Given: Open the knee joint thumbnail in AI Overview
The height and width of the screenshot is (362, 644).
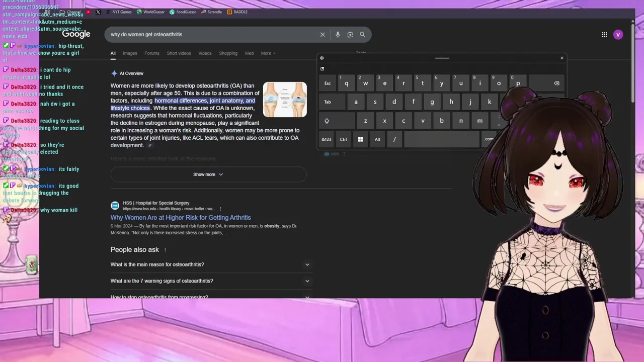Looking at the screenshot, I should tap(285, 100).
